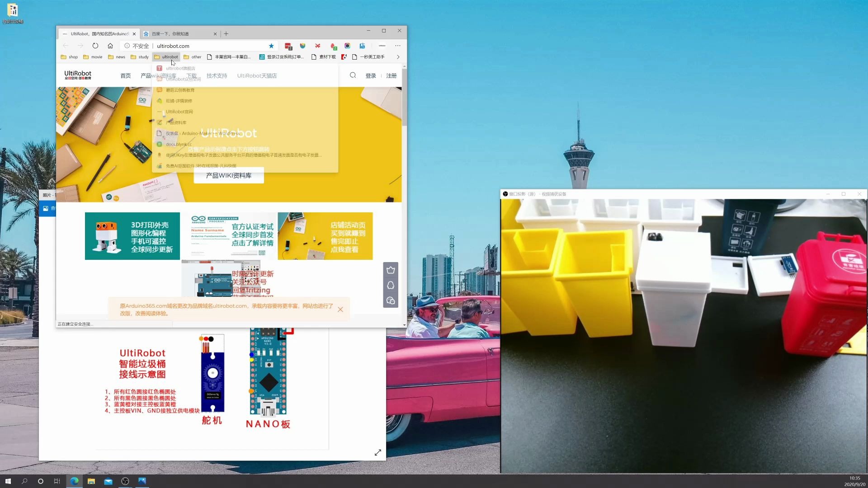Click the WeChat floating sidebar icon
The height and width of the screenshot is (488, 868).
pyautogui.click(x=391, y=300)
